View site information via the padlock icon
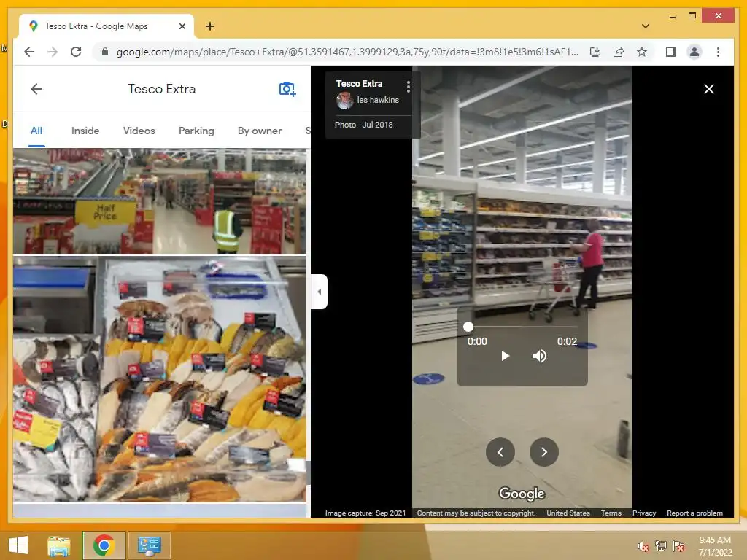 [105, 52]
